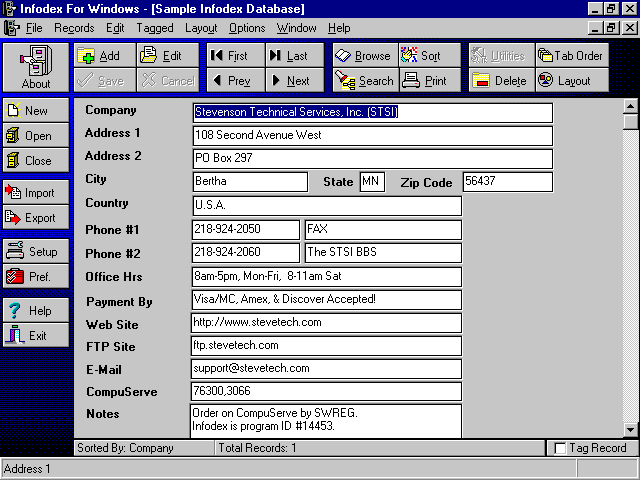Go to the Last record
This screenshot has width=640, height=480.
(x=290, y=56)
